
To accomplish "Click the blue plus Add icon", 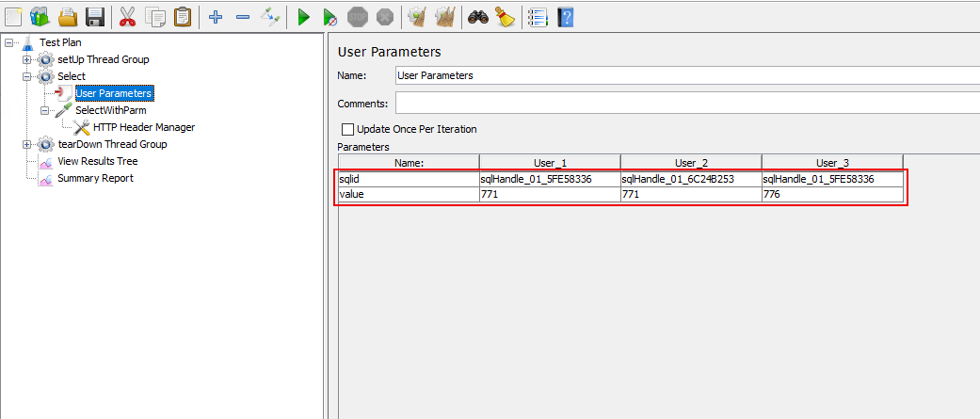I will tap(216, 16).
